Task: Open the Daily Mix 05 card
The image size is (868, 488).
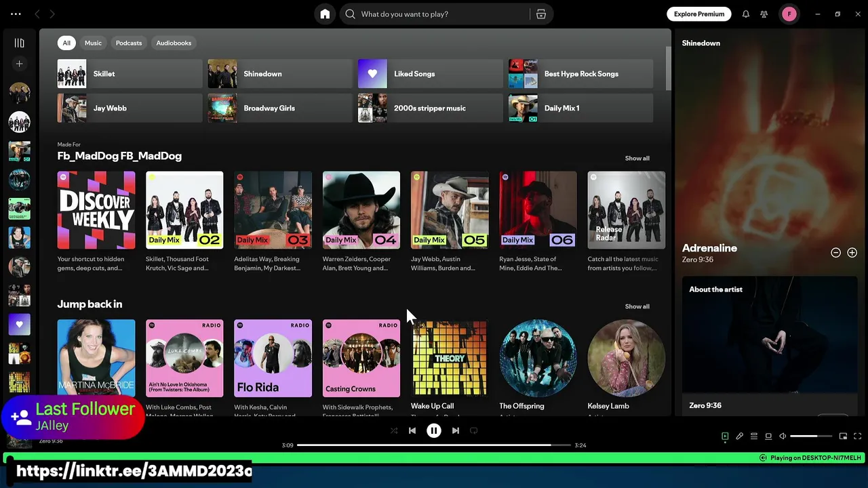Action: pos(450,222)
